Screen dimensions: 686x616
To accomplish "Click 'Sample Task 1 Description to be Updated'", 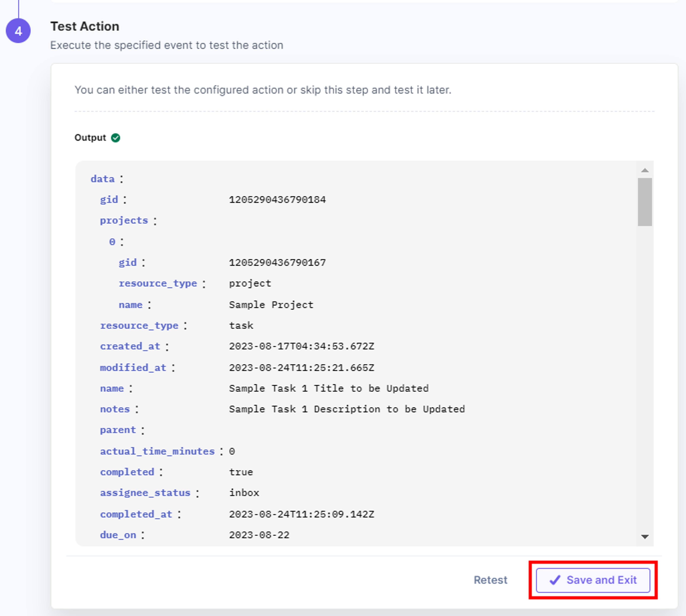I will 347,409.
